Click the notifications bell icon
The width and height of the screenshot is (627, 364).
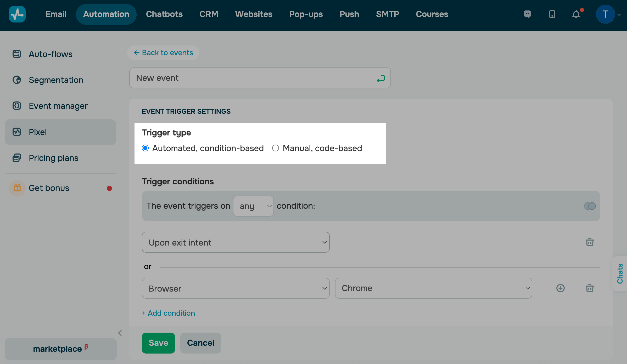point(576,14)
